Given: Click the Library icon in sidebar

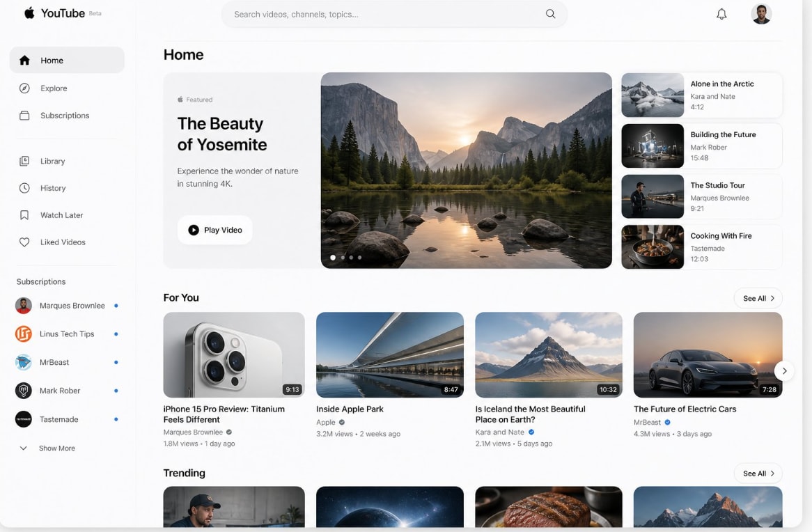Looking at the screenshot, I should click(x=24, y=161).
